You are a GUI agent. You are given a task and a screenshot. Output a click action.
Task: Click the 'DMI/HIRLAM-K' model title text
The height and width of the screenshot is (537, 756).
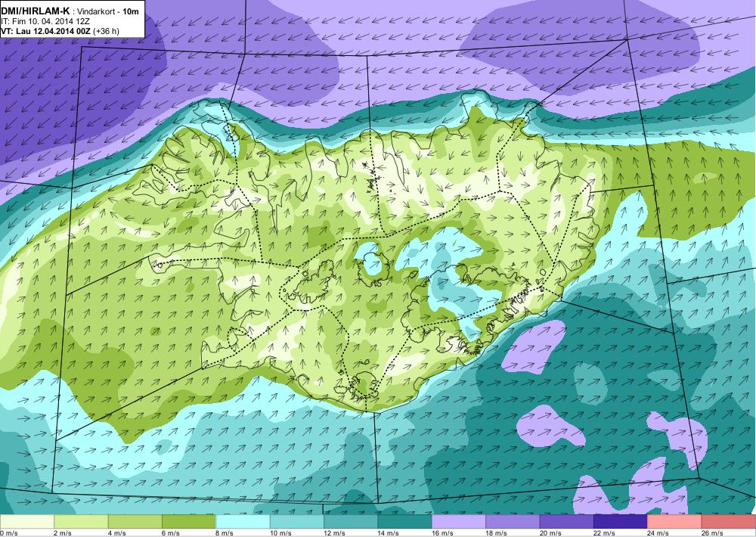point(36,11)
